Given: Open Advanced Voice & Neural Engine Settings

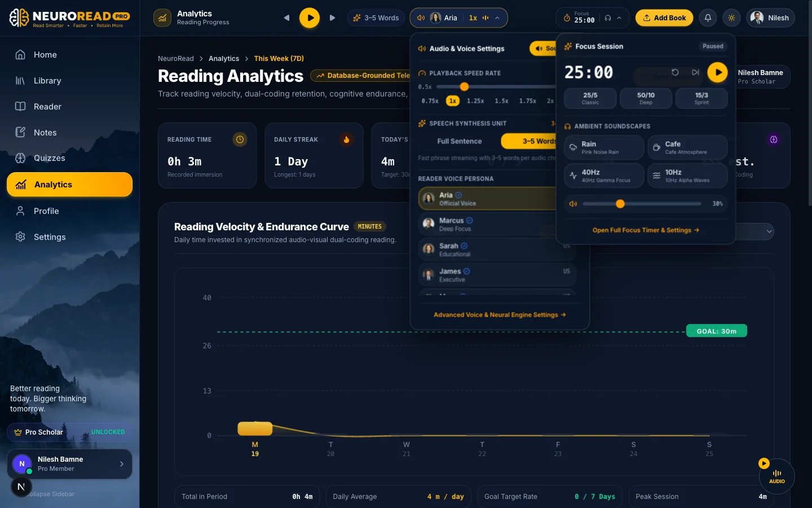Looking at the screenshot, I should [500, 315].
